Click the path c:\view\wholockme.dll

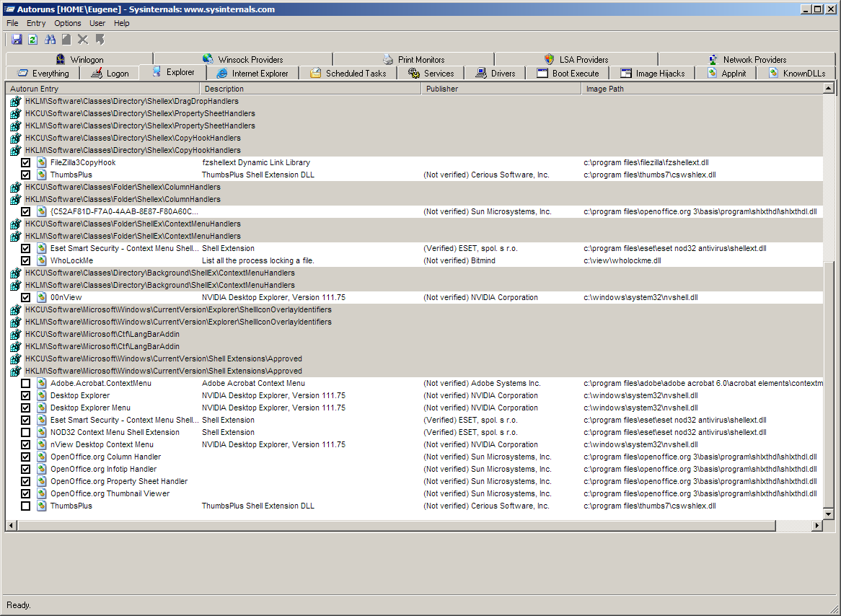click(622, 260)
